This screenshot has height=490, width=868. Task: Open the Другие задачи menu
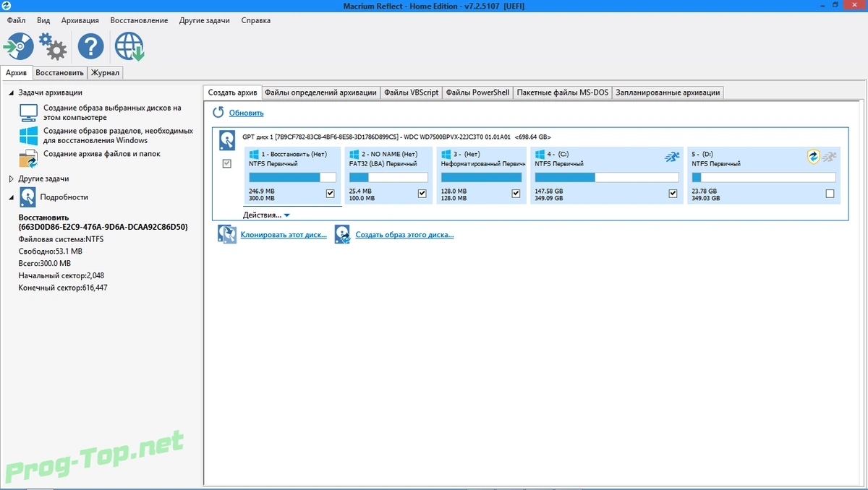[x=205, y=20]
